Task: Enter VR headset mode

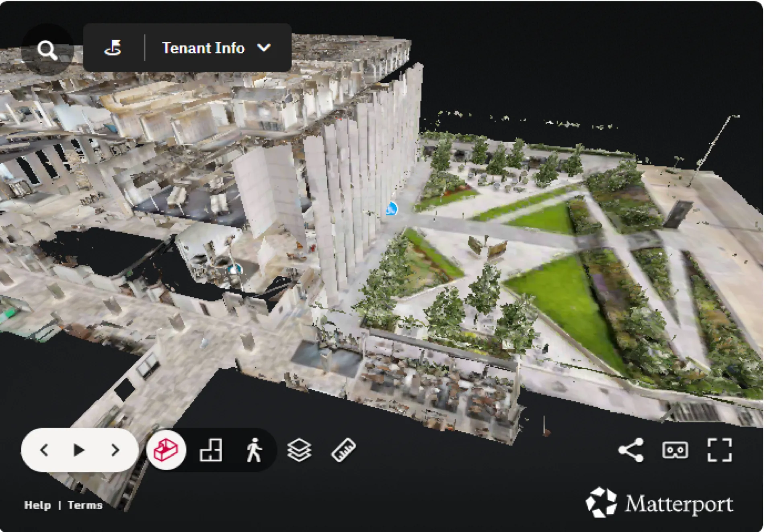Action: coord(675,450)
